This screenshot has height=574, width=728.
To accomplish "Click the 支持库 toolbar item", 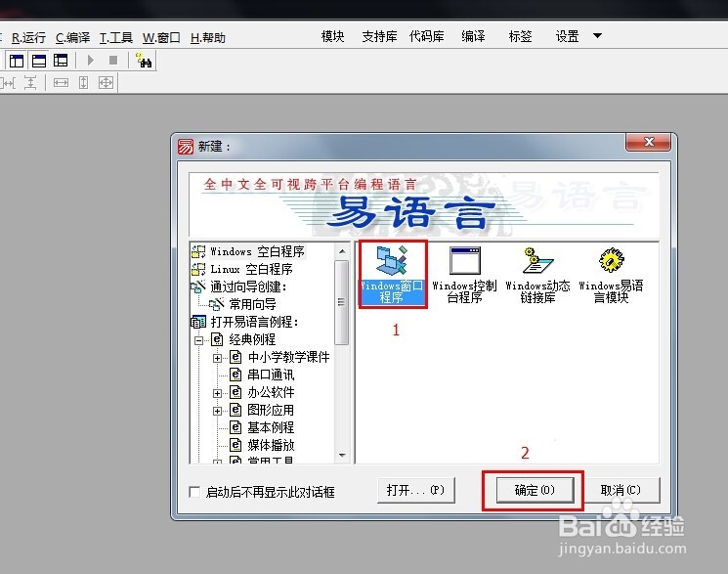I will click(379, 36).
